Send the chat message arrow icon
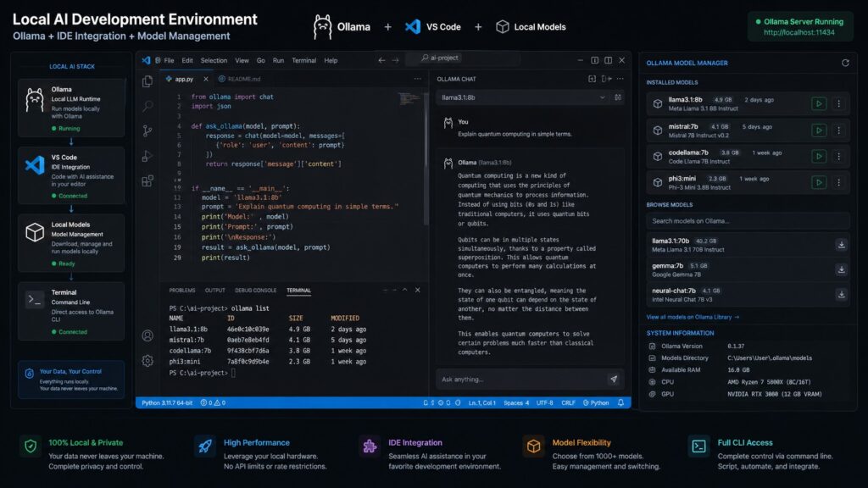868x488 pixels. click(614, 379)
